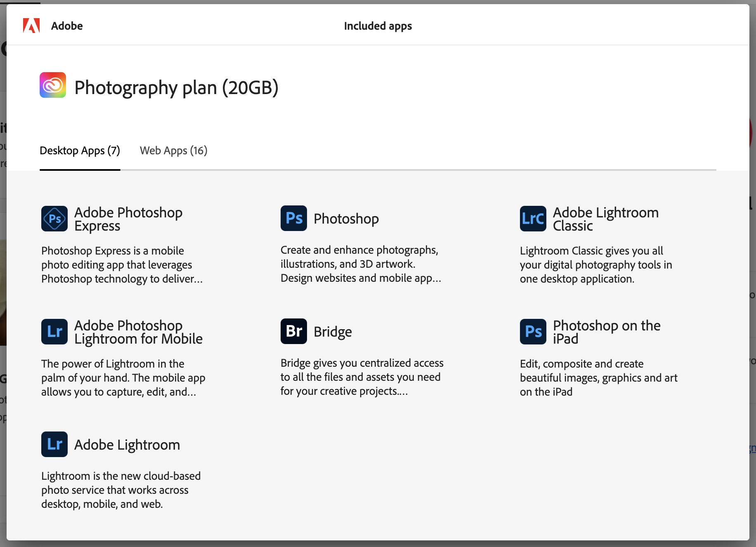Click the Adobe Photoshop Express app icon
The width and height of the screenshot is (756, 547).
(x=54, y=219)
